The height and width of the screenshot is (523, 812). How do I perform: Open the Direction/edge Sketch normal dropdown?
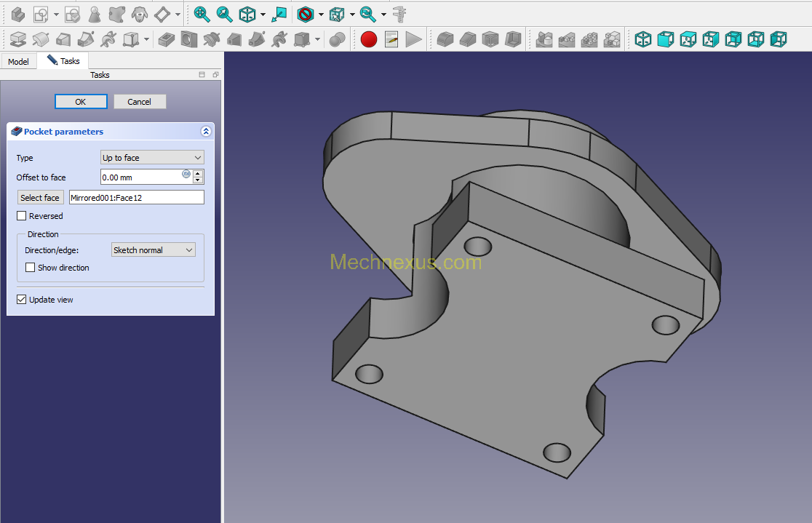(x=154, y=250)
